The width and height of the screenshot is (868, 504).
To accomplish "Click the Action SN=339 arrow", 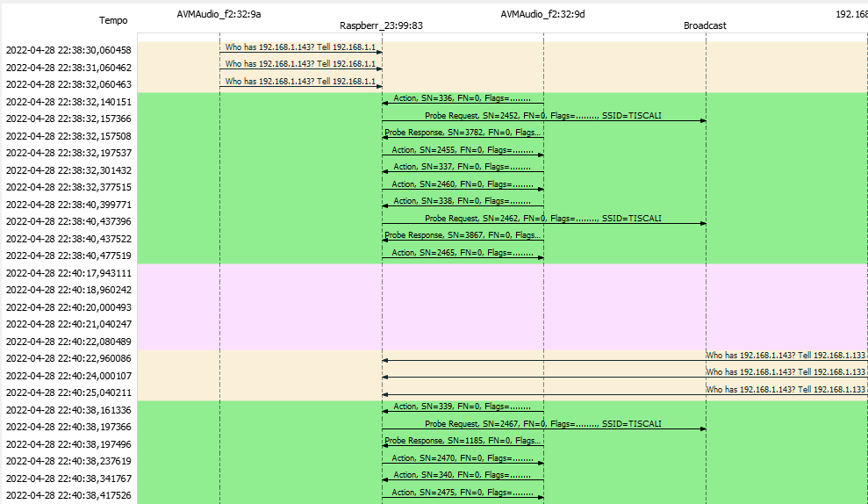I will [x=463, y=407].
